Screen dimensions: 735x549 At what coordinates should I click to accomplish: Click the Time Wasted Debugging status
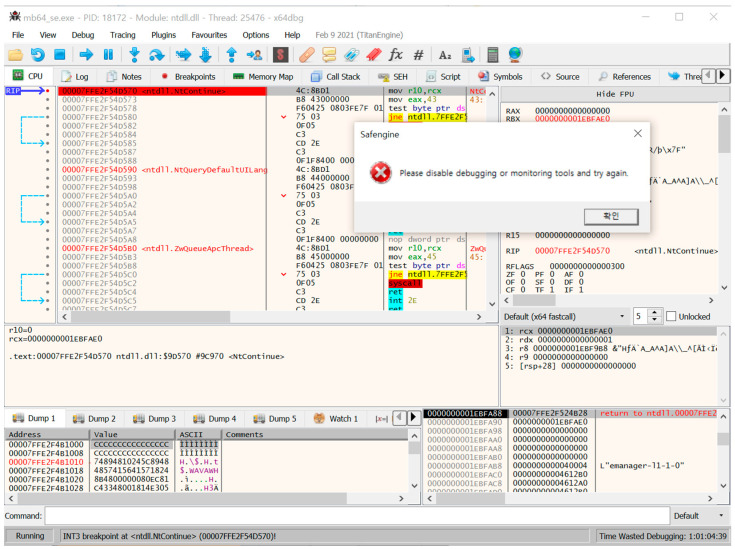click(662, 536)
